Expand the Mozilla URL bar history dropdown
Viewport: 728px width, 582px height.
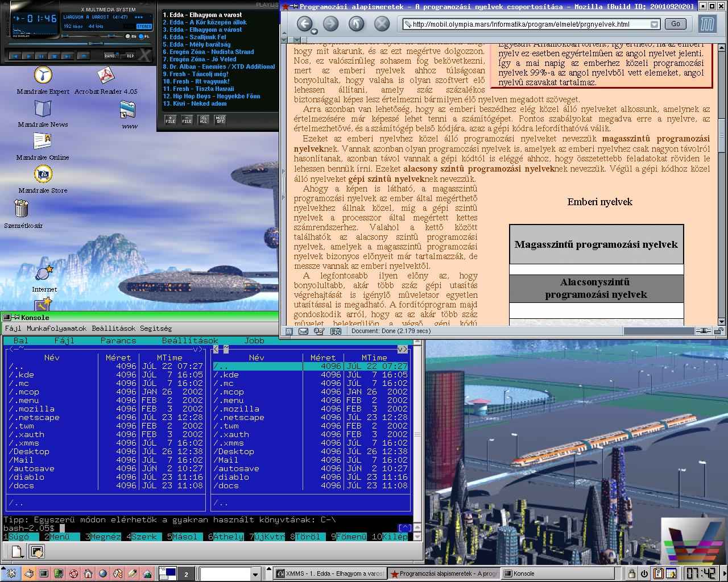coord(654,24)
